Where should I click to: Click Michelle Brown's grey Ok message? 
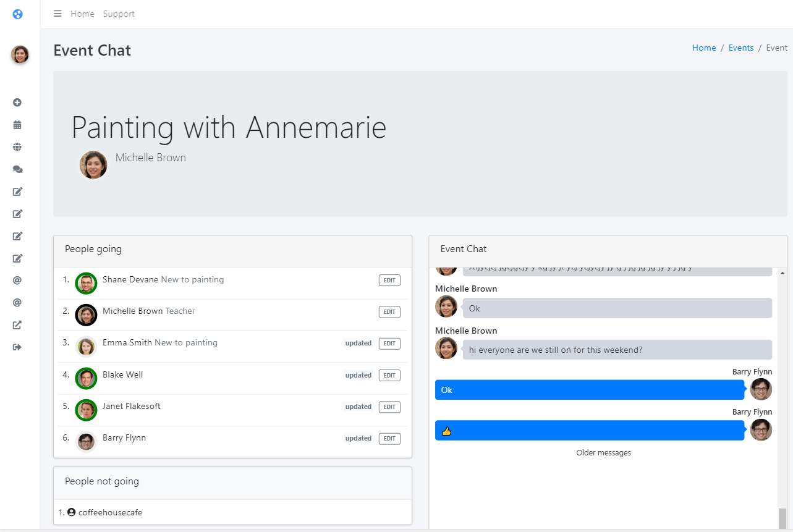point(617,308)
